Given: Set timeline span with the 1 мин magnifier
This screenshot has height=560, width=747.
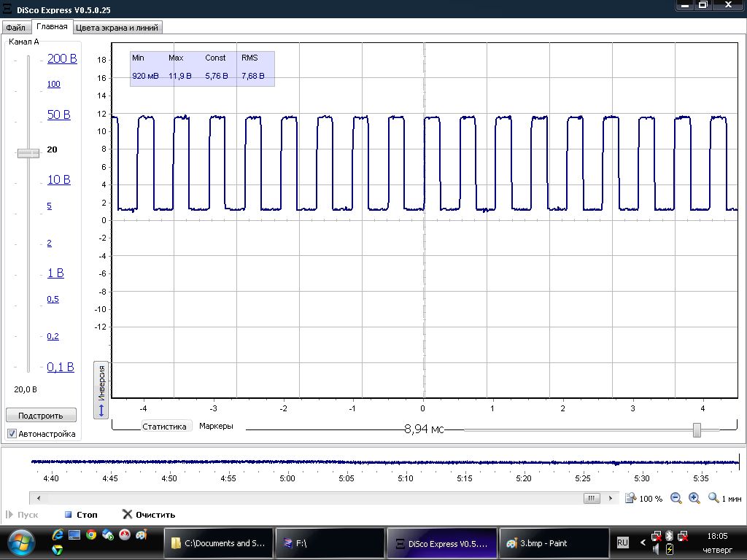Looking at the screenshot, I should [713, 498].
